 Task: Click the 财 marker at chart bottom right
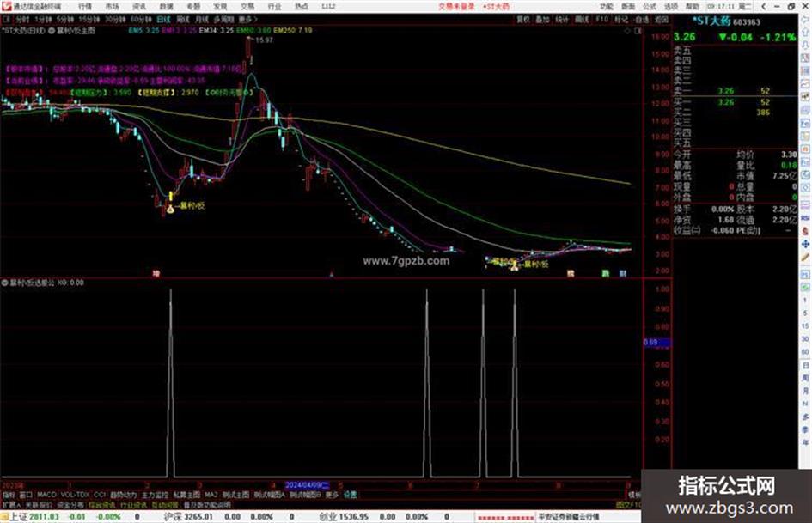[622, 273]
